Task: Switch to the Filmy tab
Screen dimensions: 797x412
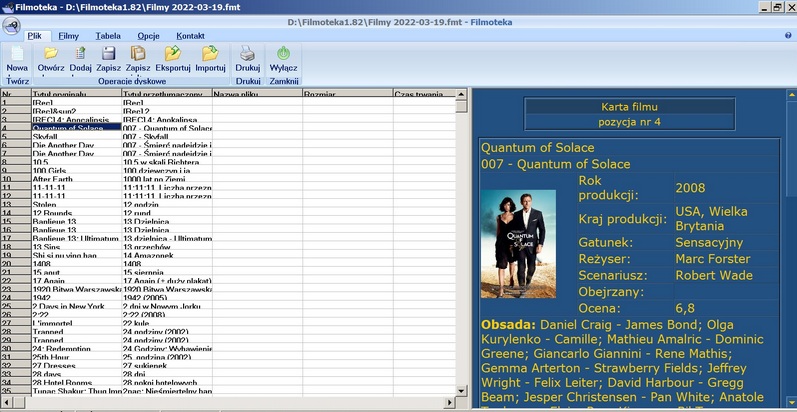Action: point(68,35)
